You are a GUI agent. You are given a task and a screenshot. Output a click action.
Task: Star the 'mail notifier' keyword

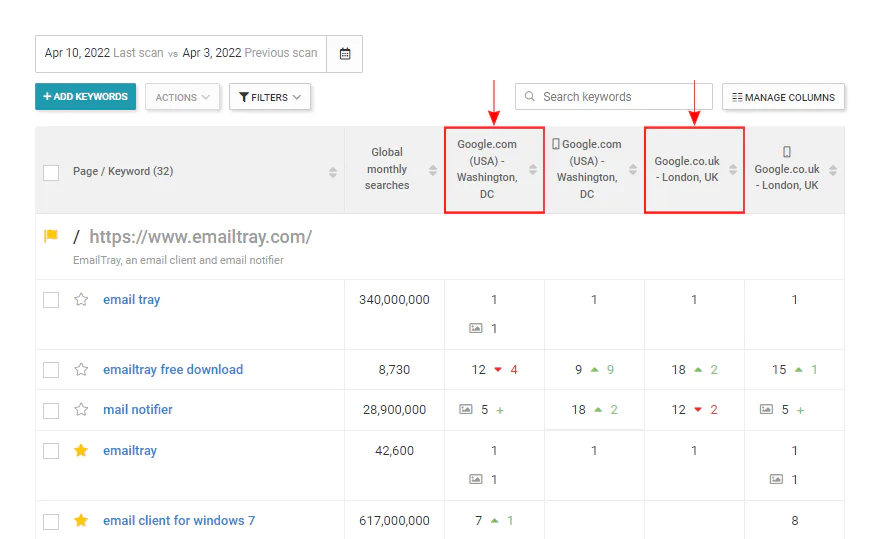(81, 409)
